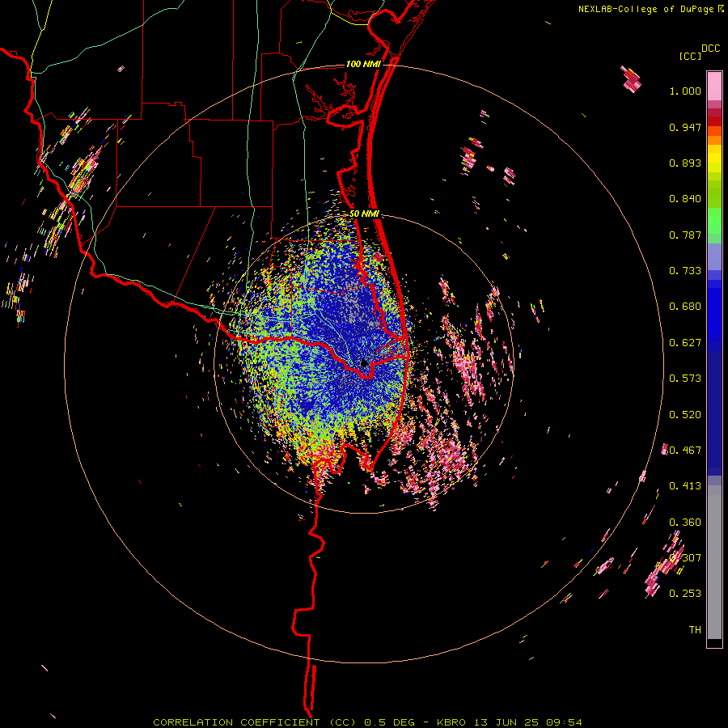Select the 0.840 legend value
728x728 pixels.
click(x=685, y=199)
